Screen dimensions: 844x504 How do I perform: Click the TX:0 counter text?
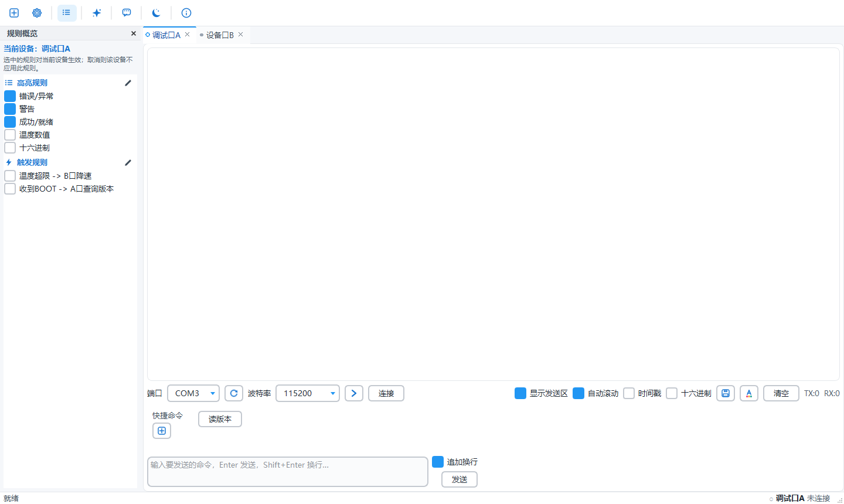(x=812, y=393)
